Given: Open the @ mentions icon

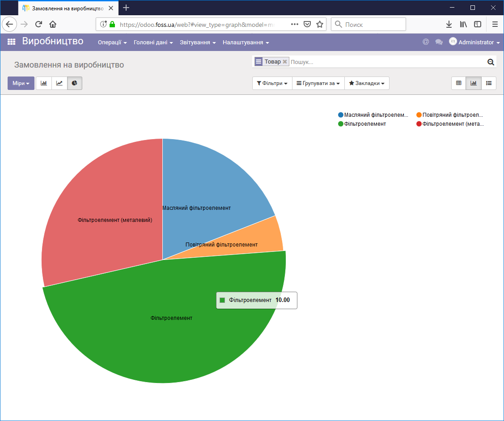Looking at the screenshot, I should click(x=426, y=42).
